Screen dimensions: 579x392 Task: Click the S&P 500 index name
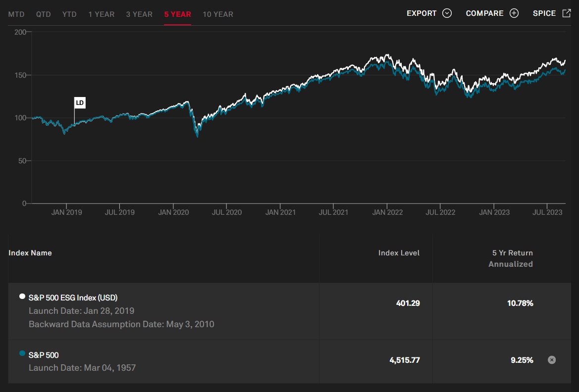click(44, 355)
